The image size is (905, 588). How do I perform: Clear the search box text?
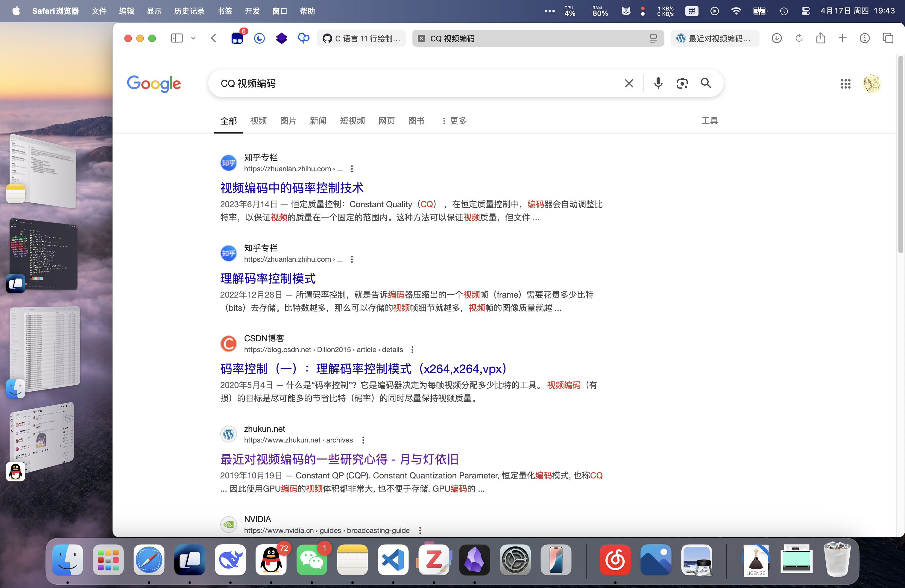coord(628,83)
